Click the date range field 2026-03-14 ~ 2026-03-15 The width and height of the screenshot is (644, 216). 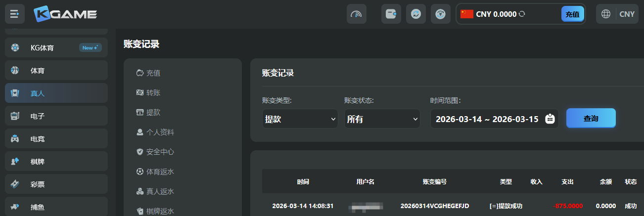487,119
